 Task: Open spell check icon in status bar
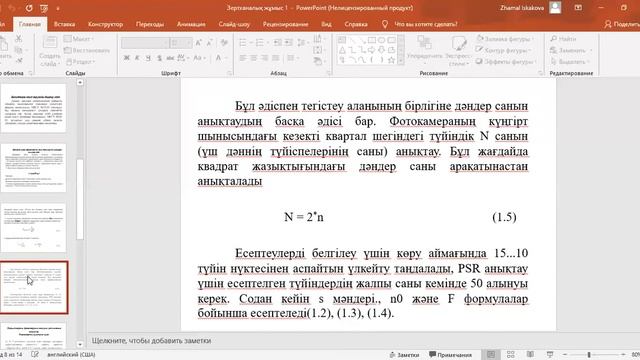(35, 355)
